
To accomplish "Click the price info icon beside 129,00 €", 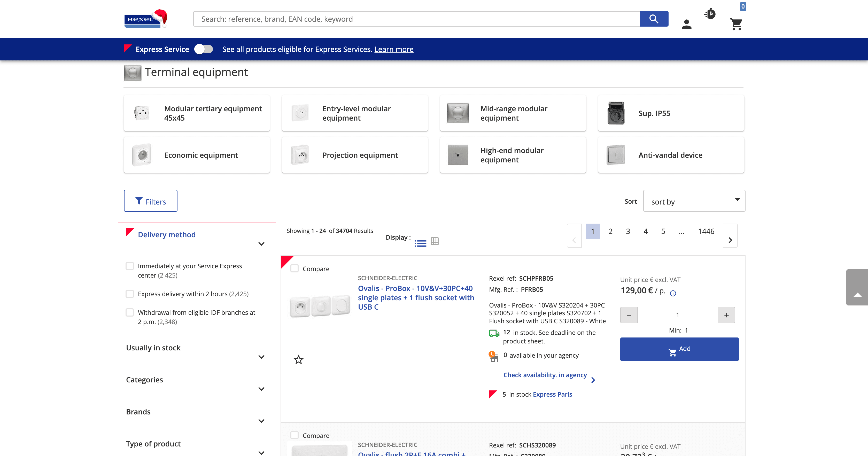I will 673,293.
